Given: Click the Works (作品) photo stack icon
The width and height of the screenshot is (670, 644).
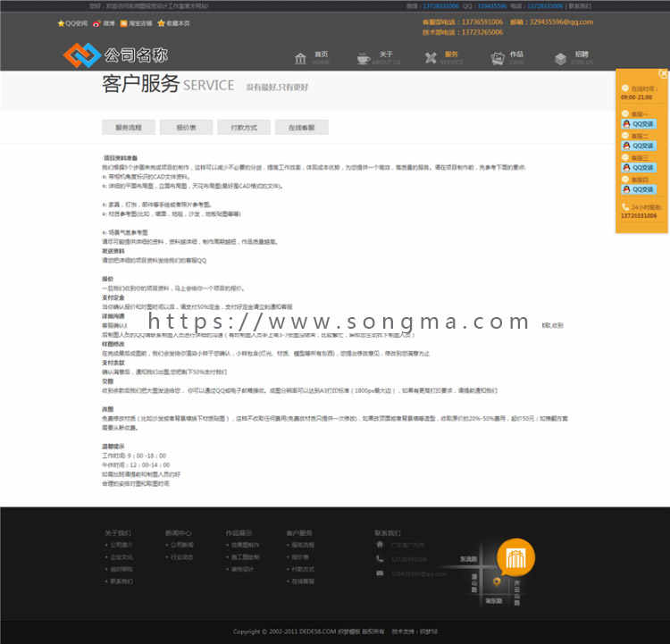Looking at the screenshot, I should click(x=498, y=58).
